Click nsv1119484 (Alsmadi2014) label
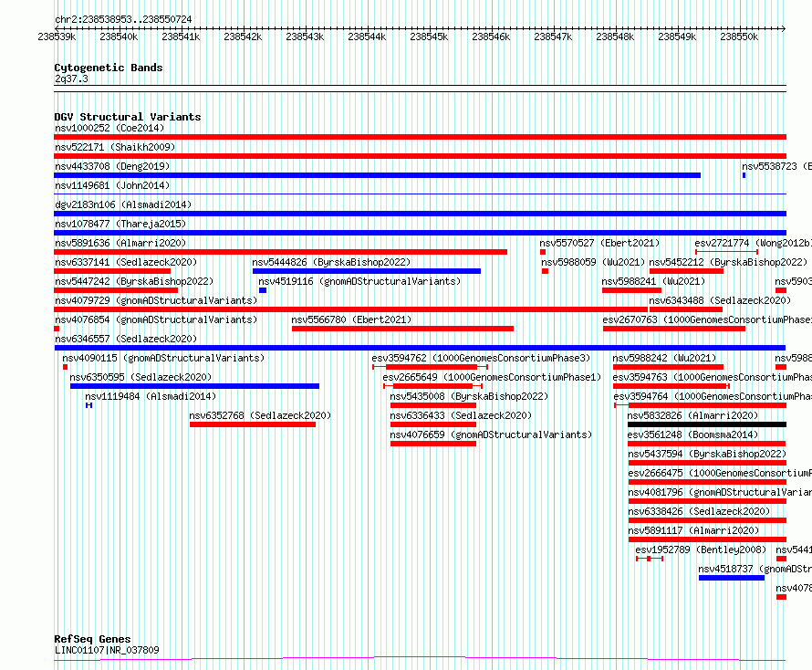This screenshot has width=812, height=670. coord(151,396)
